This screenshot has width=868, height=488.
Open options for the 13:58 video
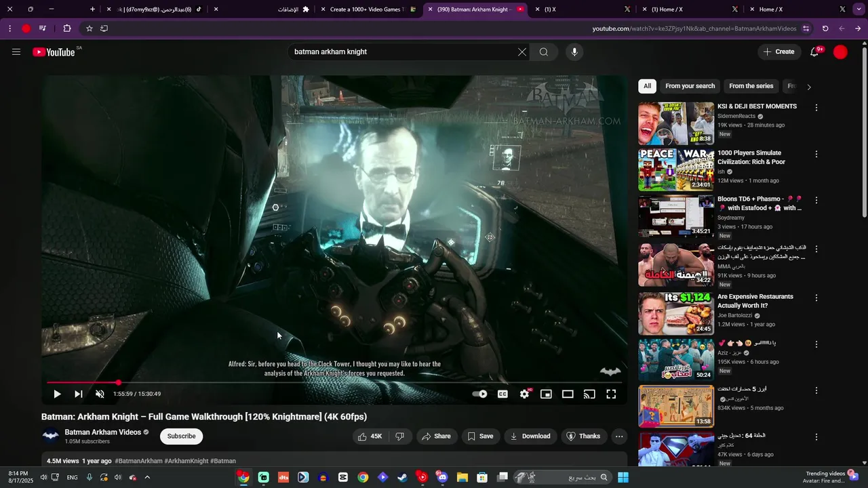coord(816,390)
